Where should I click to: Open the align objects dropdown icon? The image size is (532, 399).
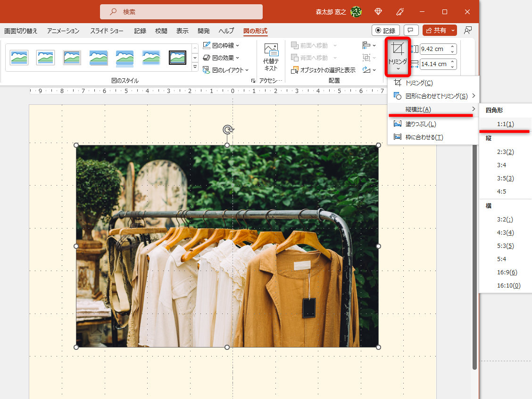point(369,45)
